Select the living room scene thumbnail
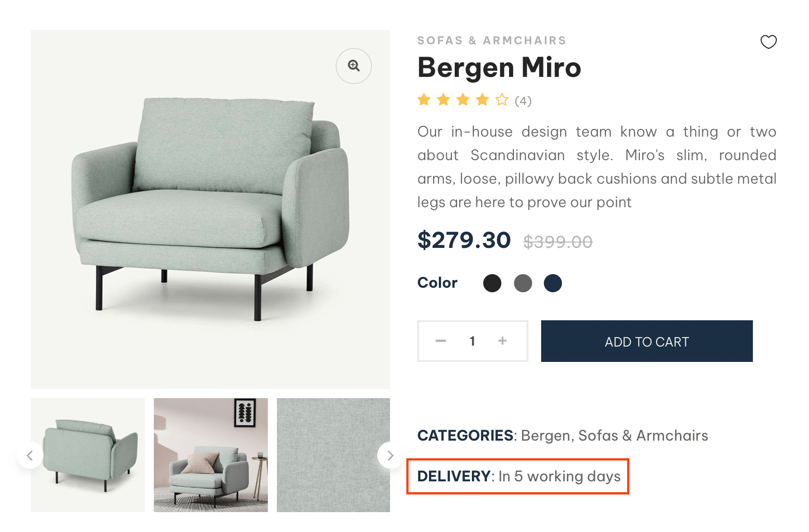809x532 pixels. pyautogui.click(x=211, y=455)
